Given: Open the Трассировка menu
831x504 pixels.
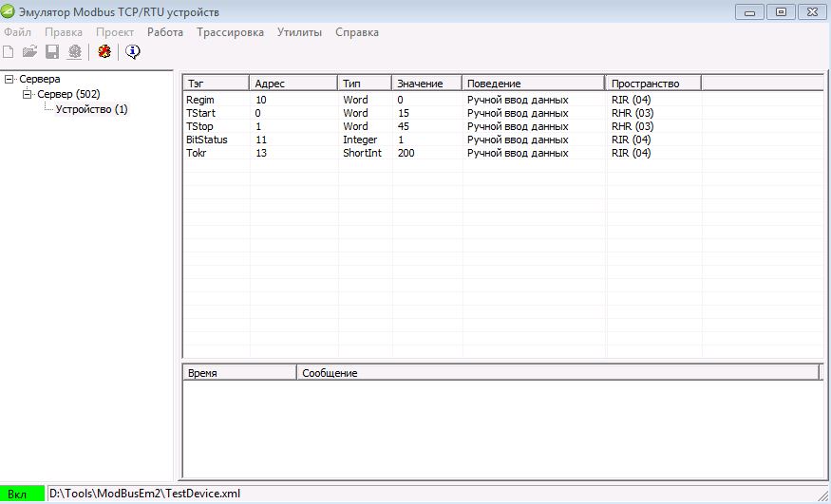Looking at the screenshot, I should [x=230, y=32].
